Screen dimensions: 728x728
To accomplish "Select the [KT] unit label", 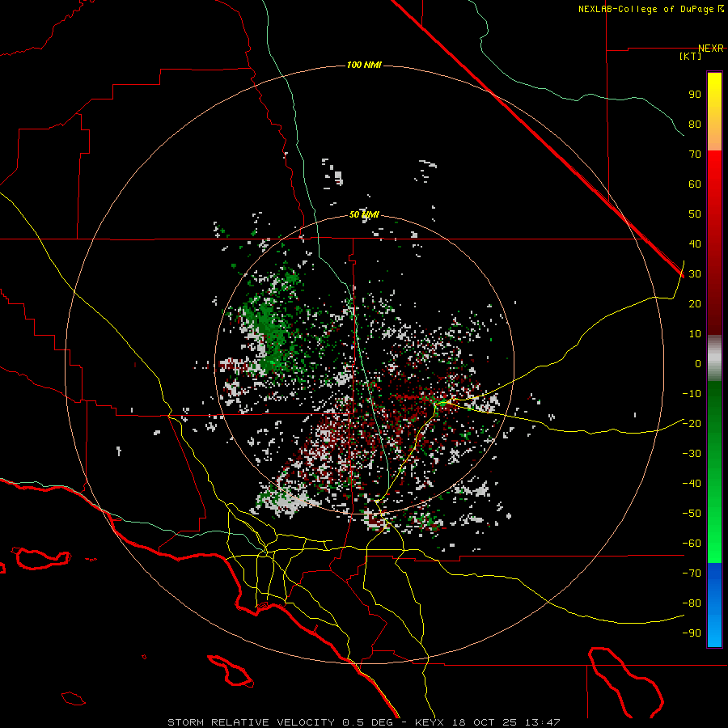I will click(690, 57).
